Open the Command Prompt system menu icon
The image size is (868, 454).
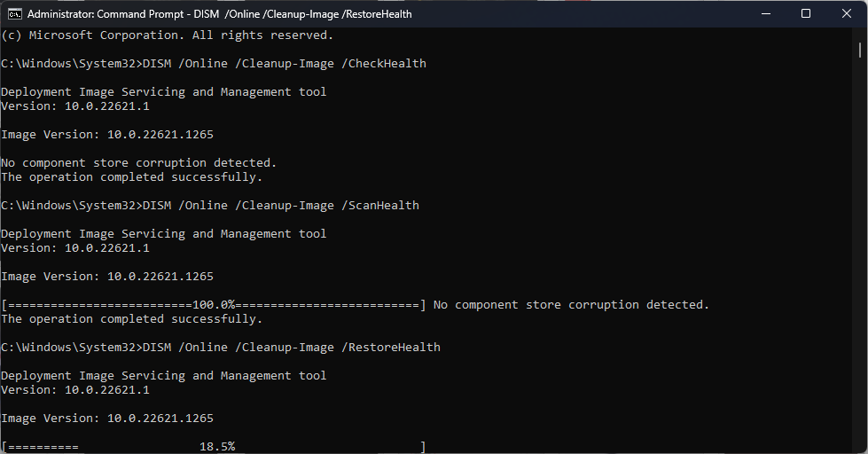click(14, 14)
